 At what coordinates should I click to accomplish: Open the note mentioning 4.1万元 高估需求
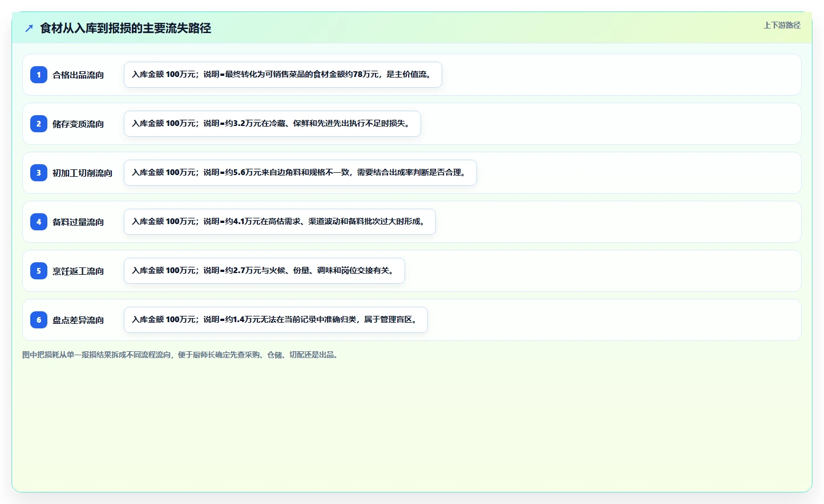[x=280, y=222]
